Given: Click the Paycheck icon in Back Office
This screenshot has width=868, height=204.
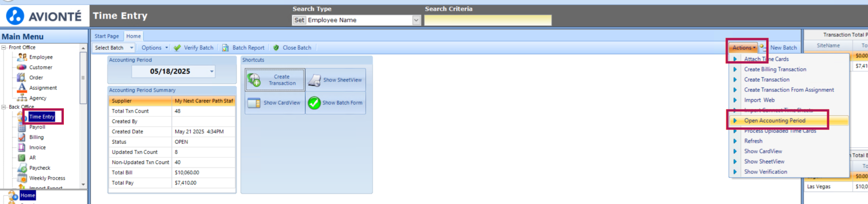Looking at the screenshot, I should [22, 168].
